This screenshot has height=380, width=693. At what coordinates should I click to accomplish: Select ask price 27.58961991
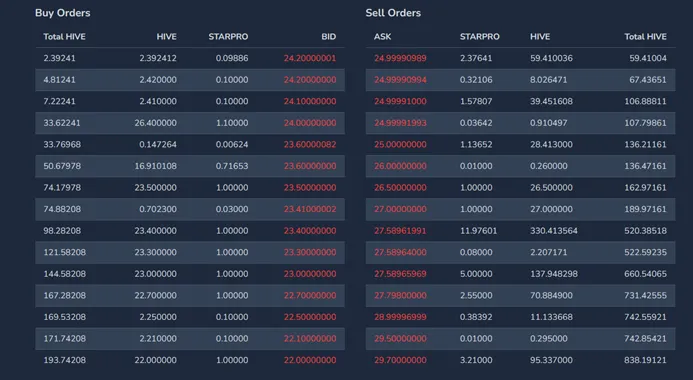[400, 231]
